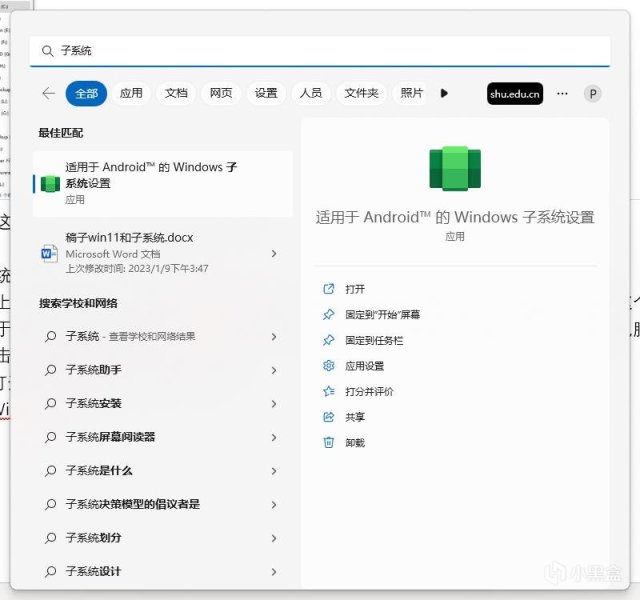Click the search magnifier icon in search box

pyautogui.click(x=47, y=51)
